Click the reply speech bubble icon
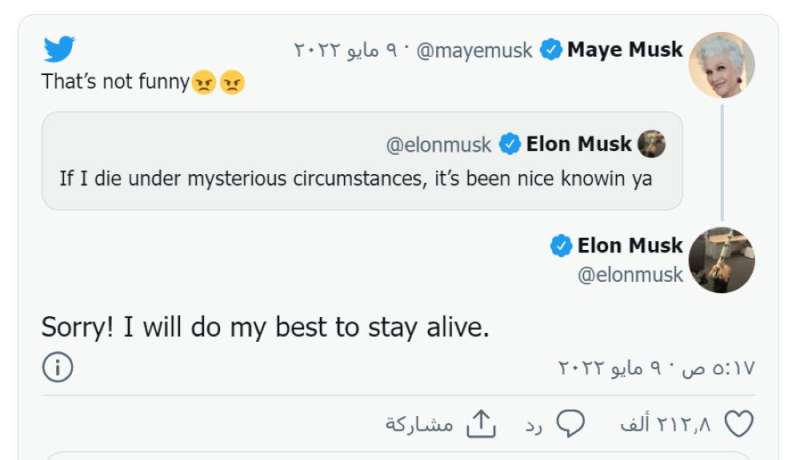This screenshot has width=800, height=460. pos(570,424)
